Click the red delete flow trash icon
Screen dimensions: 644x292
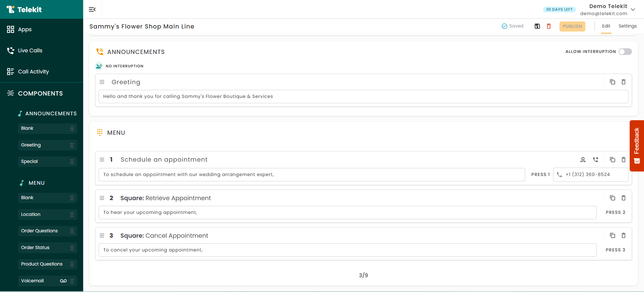[549, 26]
